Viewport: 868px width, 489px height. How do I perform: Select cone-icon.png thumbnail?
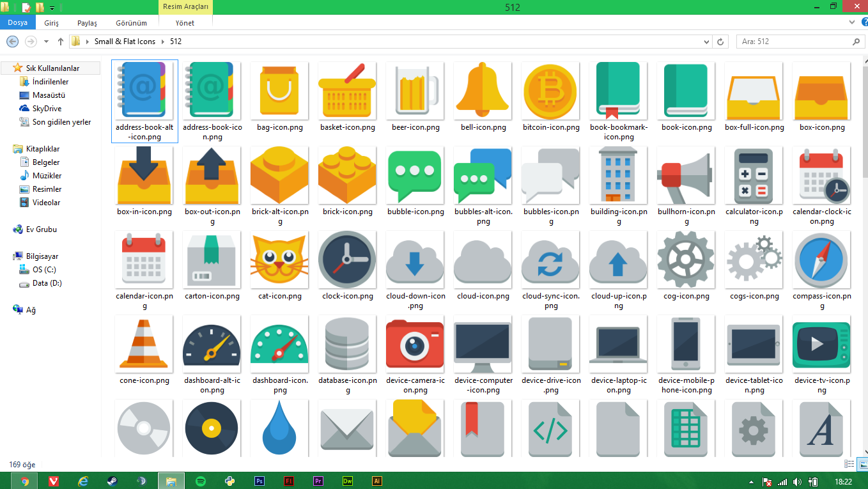pos(144,345)
